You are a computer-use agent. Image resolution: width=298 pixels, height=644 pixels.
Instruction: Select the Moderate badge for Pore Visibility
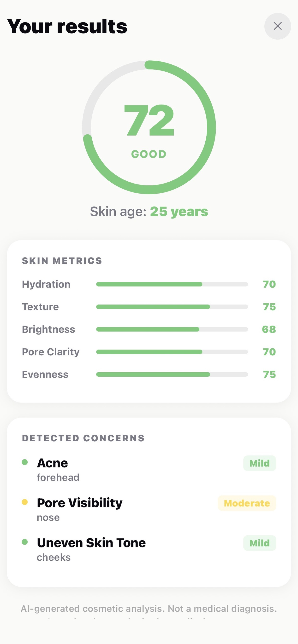tap(247, 503)
